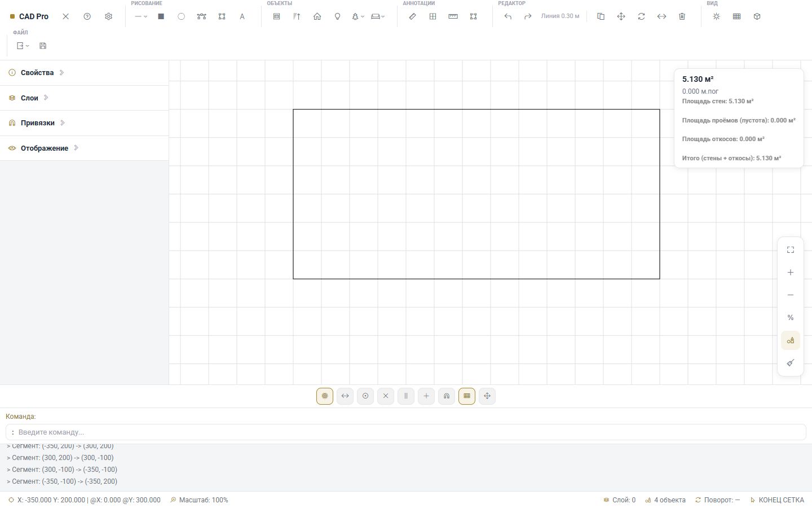Toggle the midpoint snap with double arrow
The image size is (812, 508).
pyautogui.click(x=345, y=396)
